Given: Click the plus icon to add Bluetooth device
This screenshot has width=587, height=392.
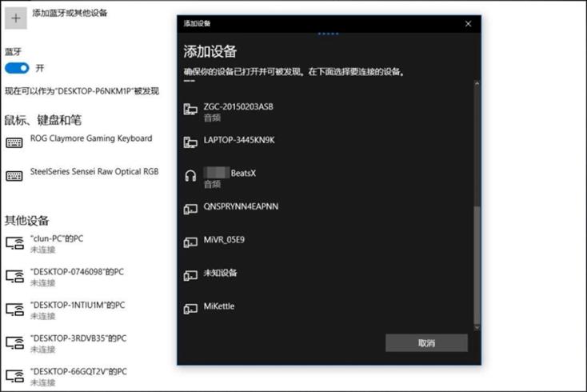Looking at the screenshot, I should [16, 18].
